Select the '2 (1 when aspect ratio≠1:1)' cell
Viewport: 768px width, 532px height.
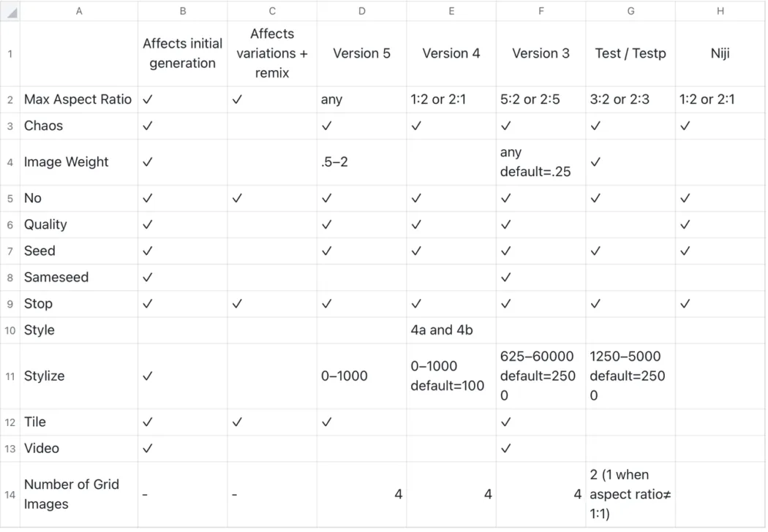[630, 494]
